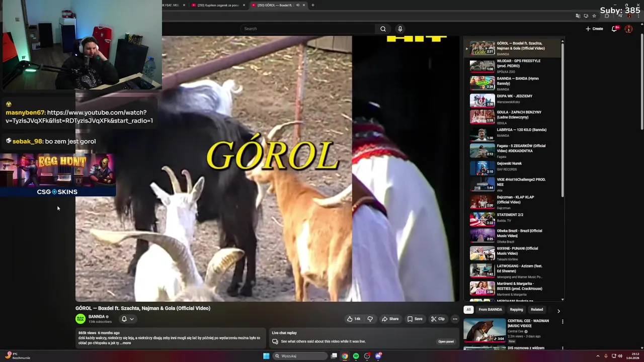Expand the video description with '...more'
This screenshot has width=644, height=362.
[126, 343]
